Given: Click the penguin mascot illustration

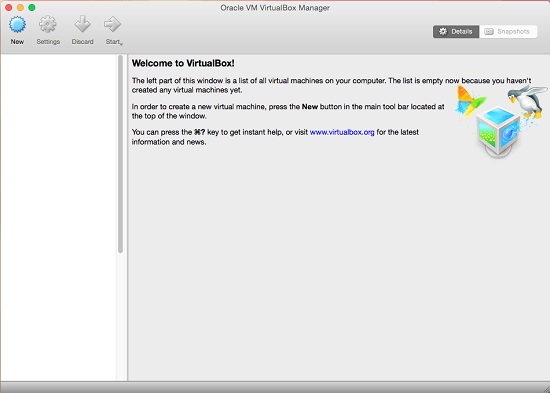Looking at the screenshot, I should 527,101.
